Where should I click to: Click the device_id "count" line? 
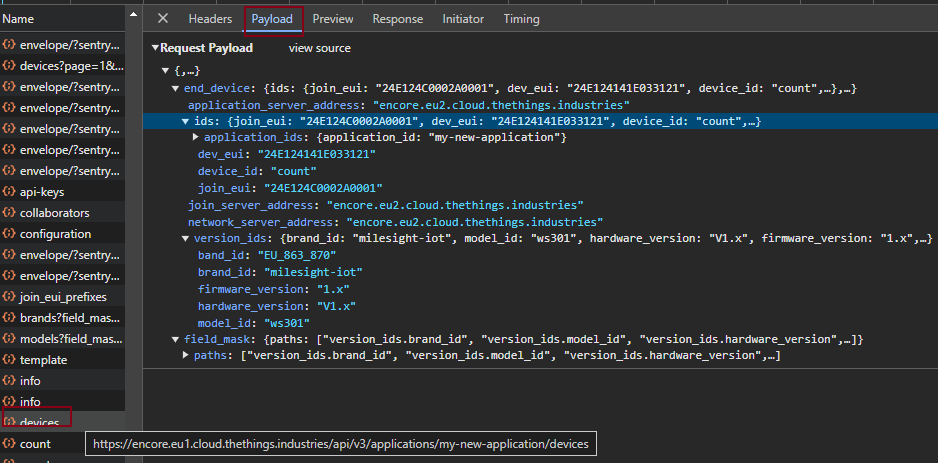257,171
